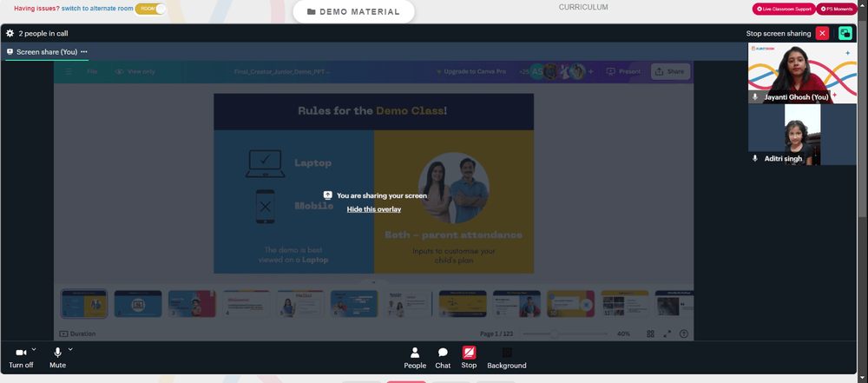This screenshot has height=383, width=868.
Task: Click 'Having issues?' text
Action: 36,9
